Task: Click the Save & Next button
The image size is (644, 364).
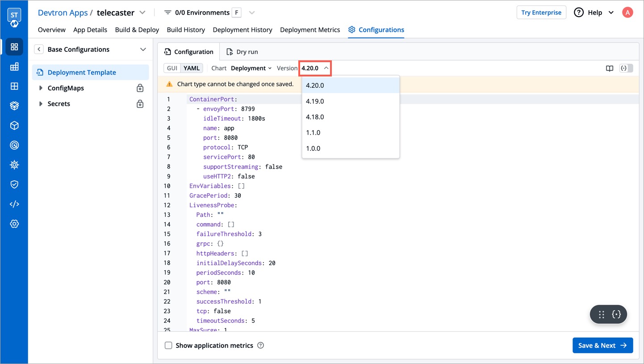Action: 602,345
